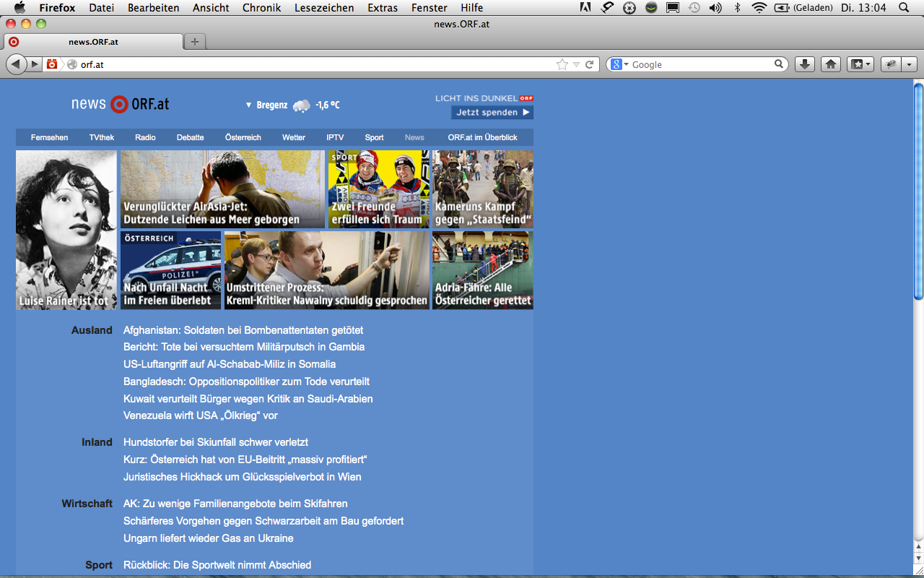This screenshot has width=924, height=578.
Task: Click the Bluetooth icon in the menu bar
Action: point(737,7)
